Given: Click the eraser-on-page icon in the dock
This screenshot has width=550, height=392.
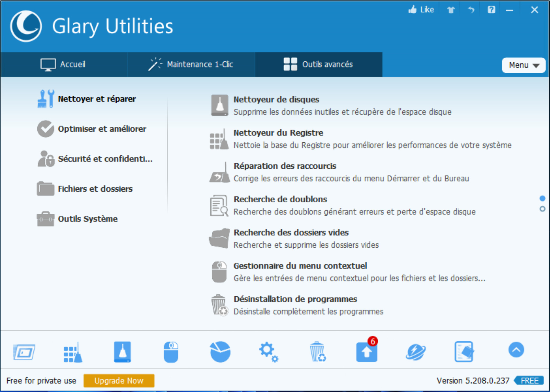Looking at the screenshot, I should pos(464,352).
